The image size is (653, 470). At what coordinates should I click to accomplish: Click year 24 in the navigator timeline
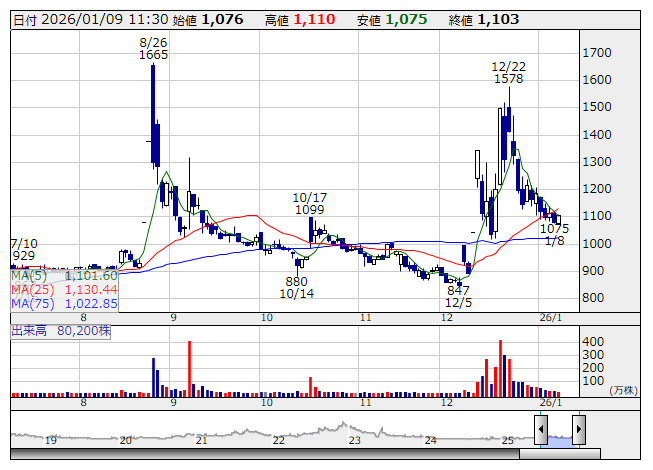pos(430,440)
